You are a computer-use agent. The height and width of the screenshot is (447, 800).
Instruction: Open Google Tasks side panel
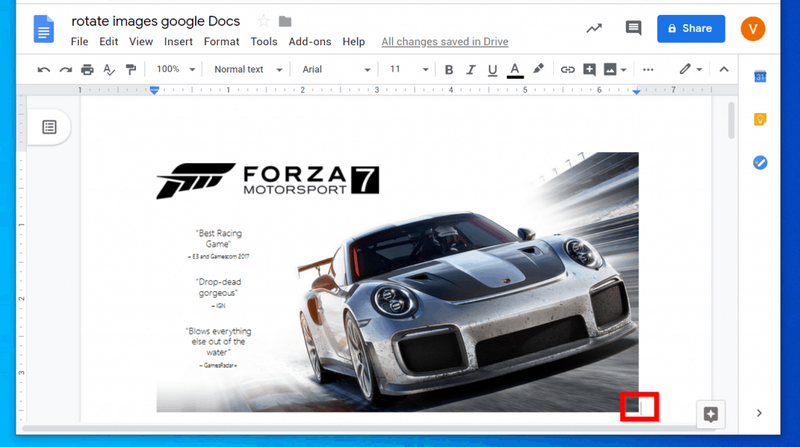[760, 163]
